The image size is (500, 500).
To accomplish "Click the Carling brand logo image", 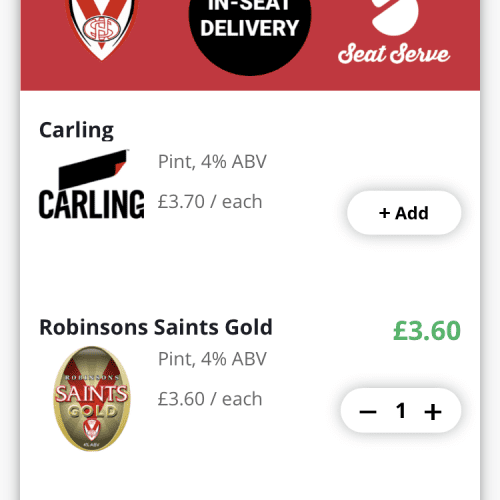I will click(92, 184).
